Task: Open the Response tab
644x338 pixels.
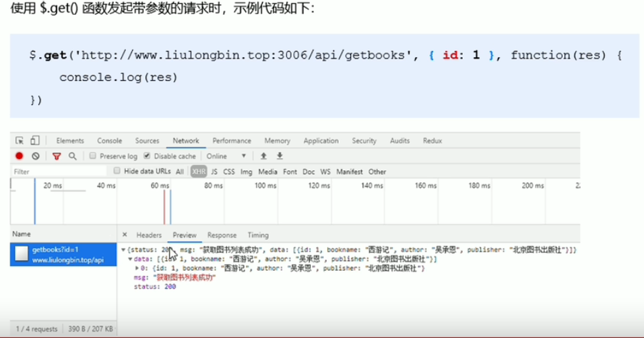Action: 222,235
